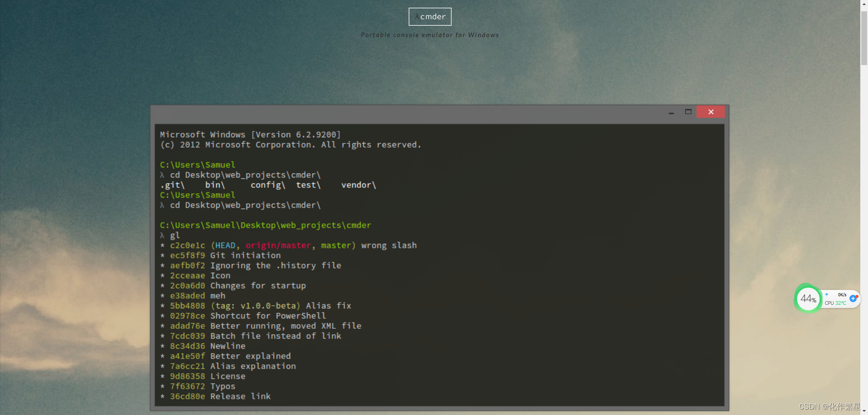Viewport: 868px width, 415px height.
Task: Click commit hash c2c0e1c
Action: [188, 246]
